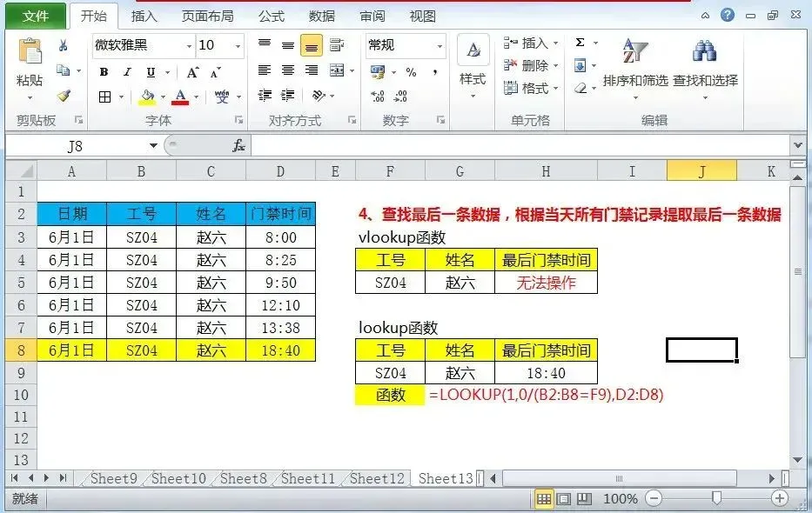Toggle bottom vertical alignment
Viewport: 812px width, 513px height.
tap(312, 45)
